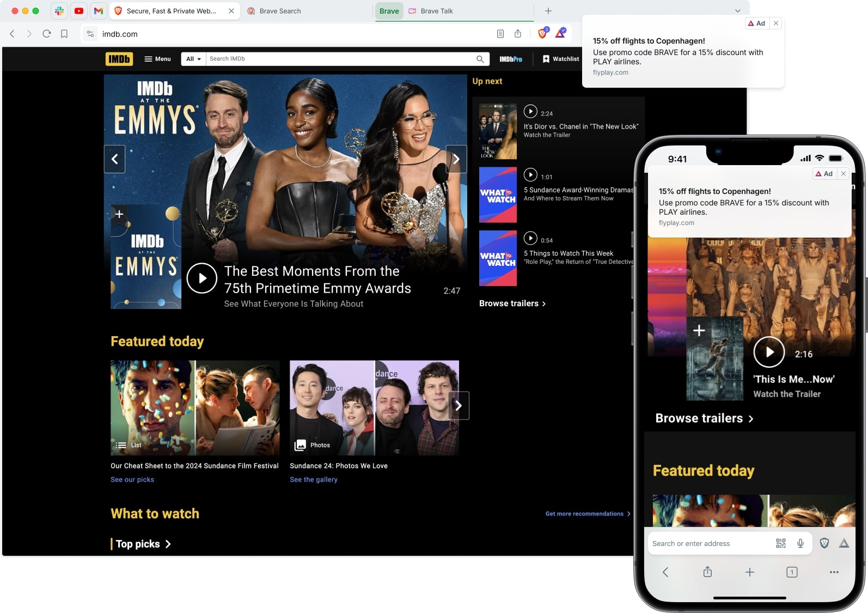Open Get more recommendations
The height and width of the screenshot is (613, 868).
588,514
